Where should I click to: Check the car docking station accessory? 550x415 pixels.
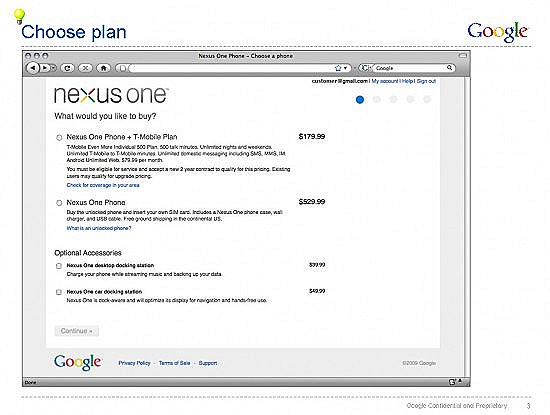(59, 292)
